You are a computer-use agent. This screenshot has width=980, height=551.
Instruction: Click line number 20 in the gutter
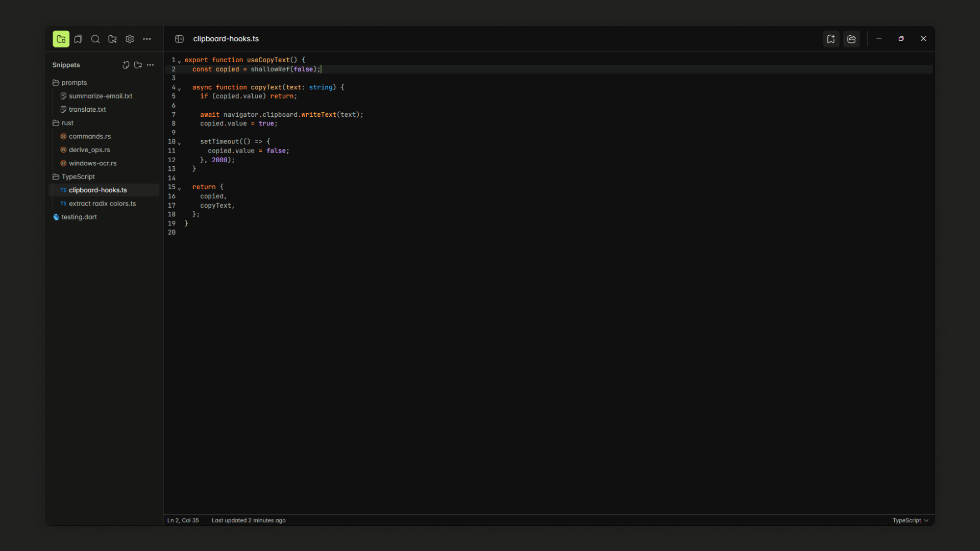171,233
